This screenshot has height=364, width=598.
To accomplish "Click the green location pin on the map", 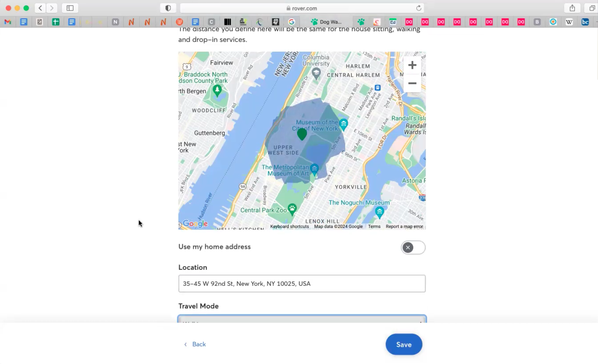I will (x=302, y=135).
